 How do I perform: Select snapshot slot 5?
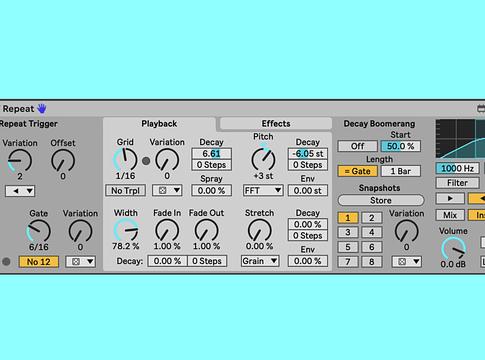pyautogui.click(x=348, y=247)
